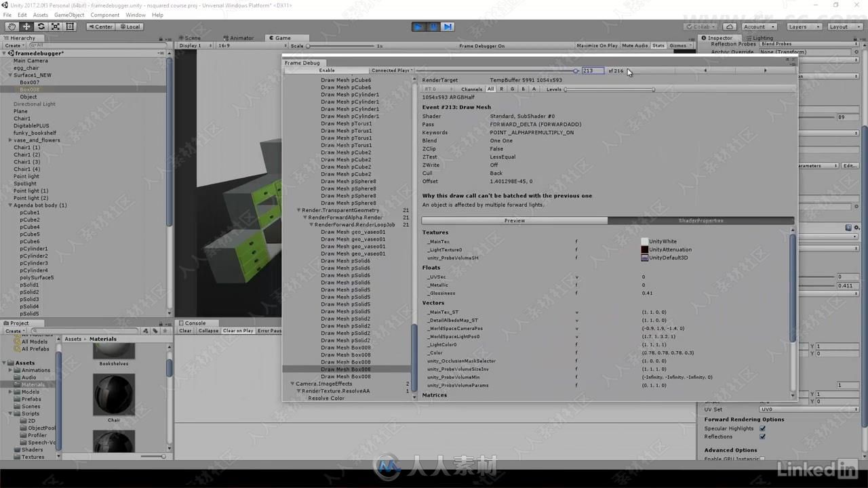Select the Hand tool in the toolbar
The image size is (868, 488).
[12, 26]
